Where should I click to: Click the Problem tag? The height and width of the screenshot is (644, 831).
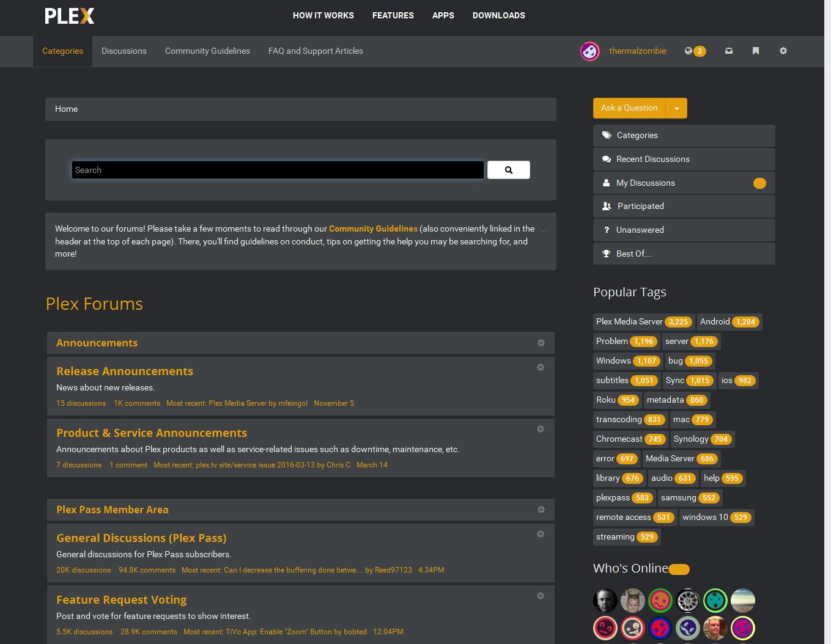[626, 342]
